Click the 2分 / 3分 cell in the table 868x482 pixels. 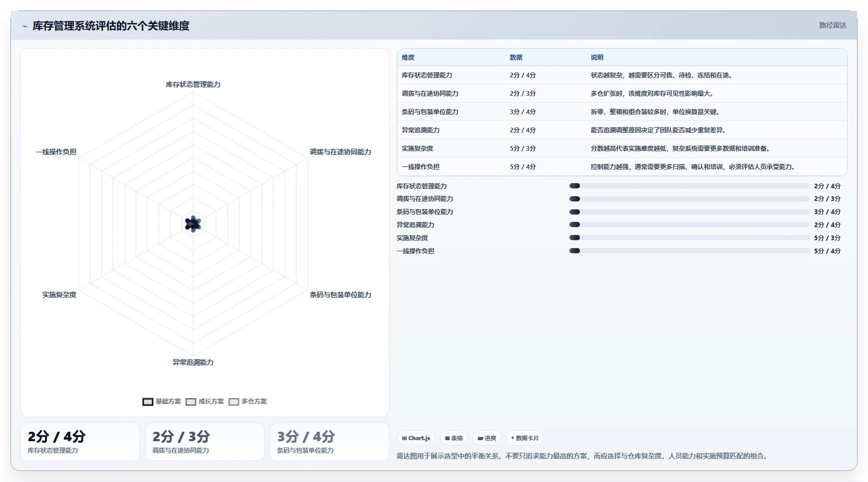click(523, 94)
